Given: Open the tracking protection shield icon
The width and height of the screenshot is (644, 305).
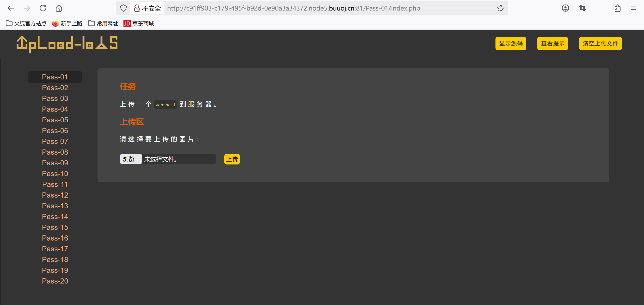Looking at the screenshot, I should pos(123,8).
